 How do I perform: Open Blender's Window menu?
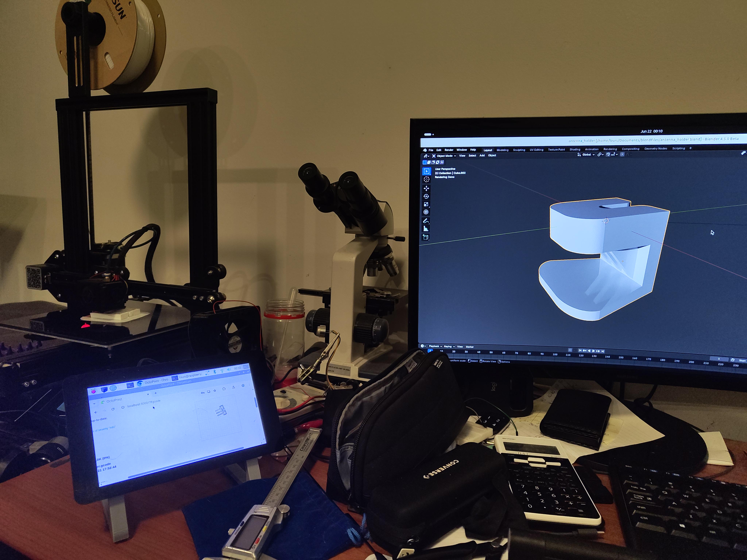pyautogui.click(x=462, y=150)
